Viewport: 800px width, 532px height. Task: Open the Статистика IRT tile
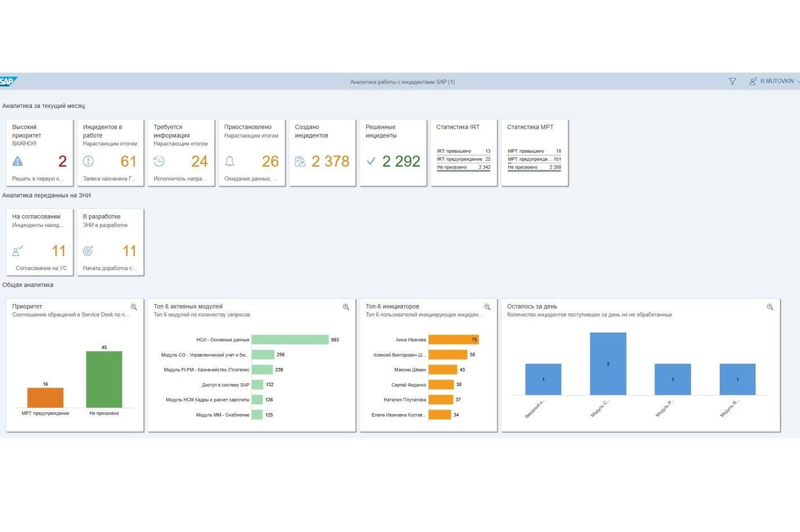click(463, 152)
